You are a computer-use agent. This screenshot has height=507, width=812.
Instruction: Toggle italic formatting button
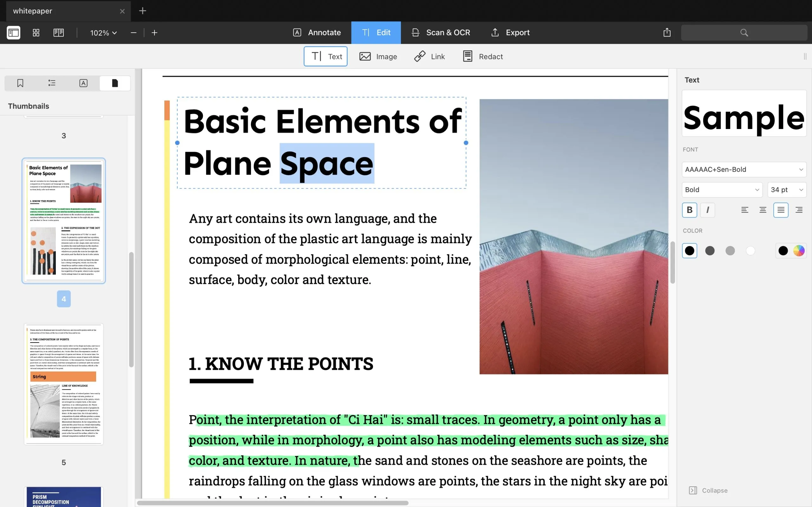[x=707, y=210]
